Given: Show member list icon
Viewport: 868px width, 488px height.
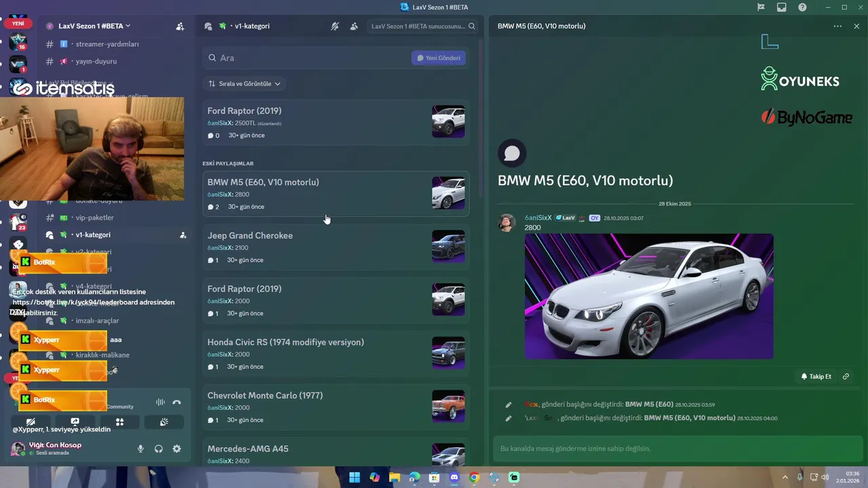Looking at the screenshot, I should point(354,26).
